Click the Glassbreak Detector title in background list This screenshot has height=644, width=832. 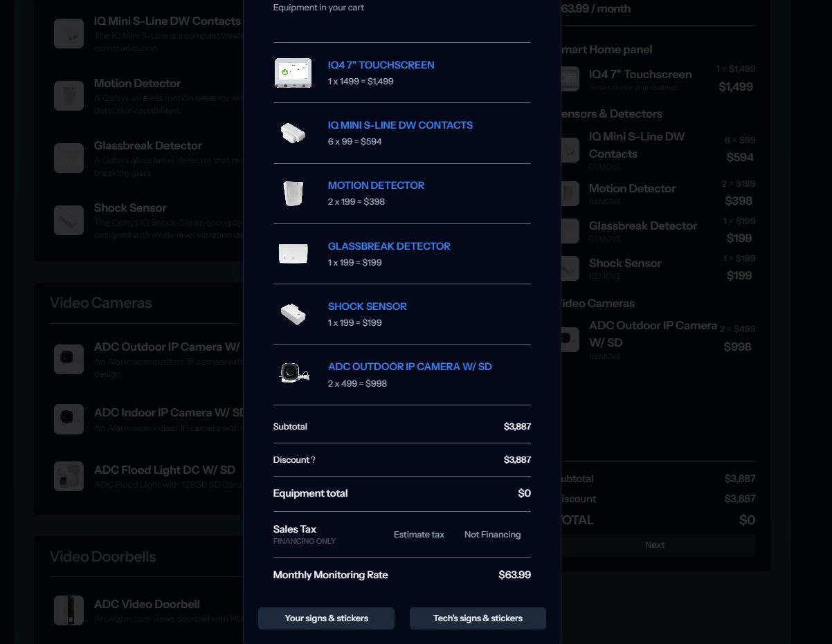[x=148, y=146]
